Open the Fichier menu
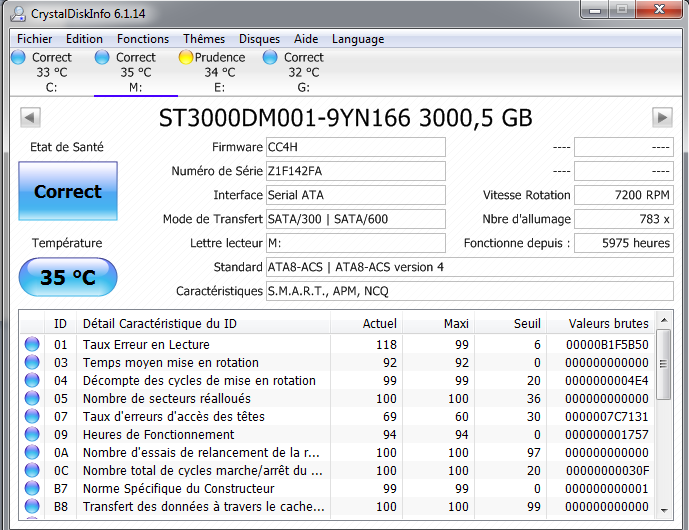689x530 pixels. [x=34, y=39]
